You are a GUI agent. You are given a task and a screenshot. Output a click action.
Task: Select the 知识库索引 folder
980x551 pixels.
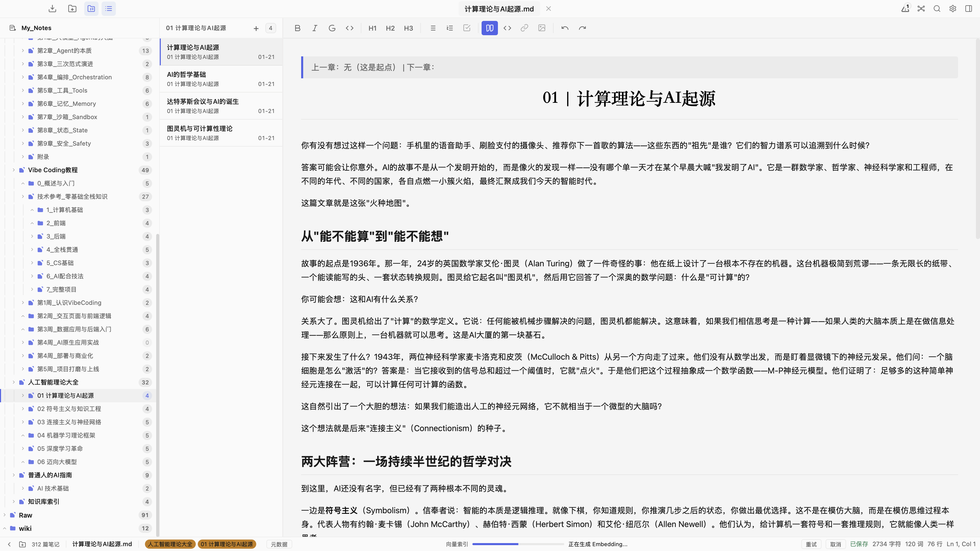(x=78, y=502)
